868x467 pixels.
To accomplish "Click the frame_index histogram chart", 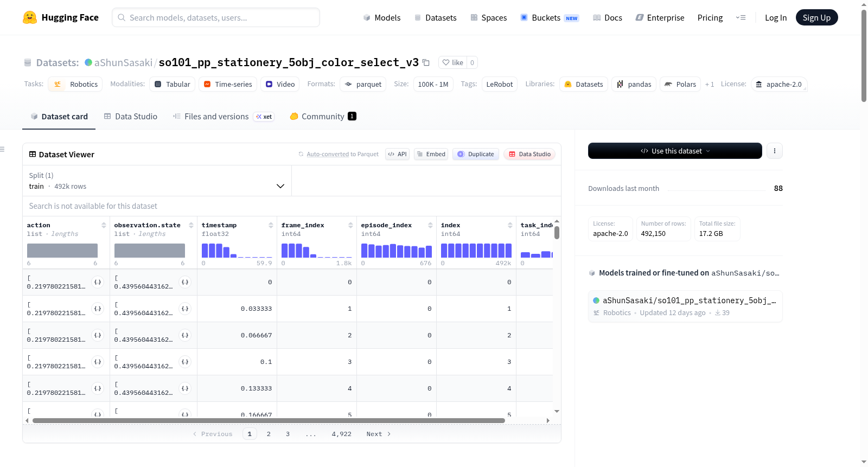I will tap(317, 250).
